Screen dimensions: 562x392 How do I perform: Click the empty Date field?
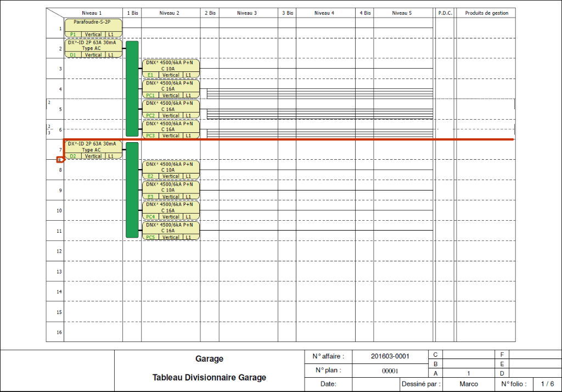click(x=376, y=384)
